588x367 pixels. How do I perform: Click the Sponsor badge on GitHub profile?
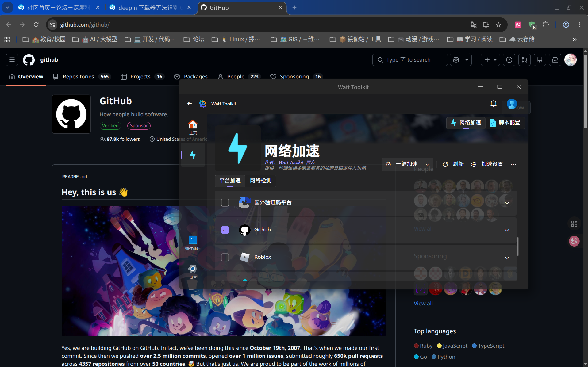pos(139,126)
